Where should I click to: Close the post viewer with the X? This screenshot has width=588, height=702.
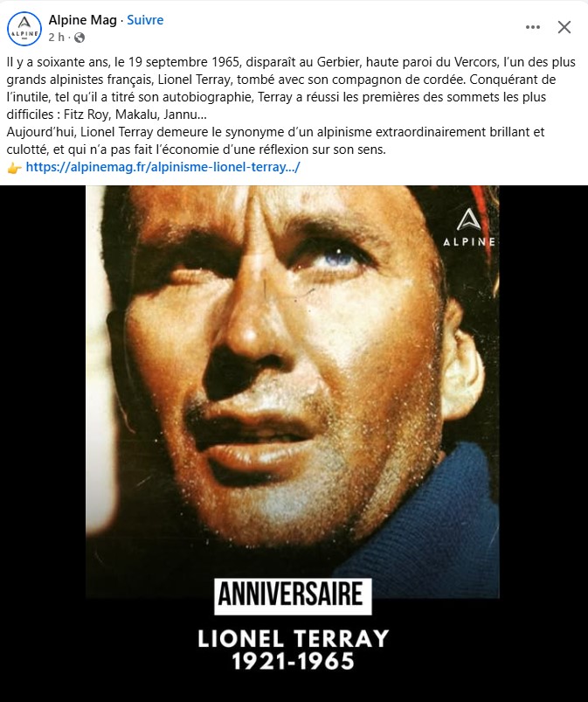(564, 27)
